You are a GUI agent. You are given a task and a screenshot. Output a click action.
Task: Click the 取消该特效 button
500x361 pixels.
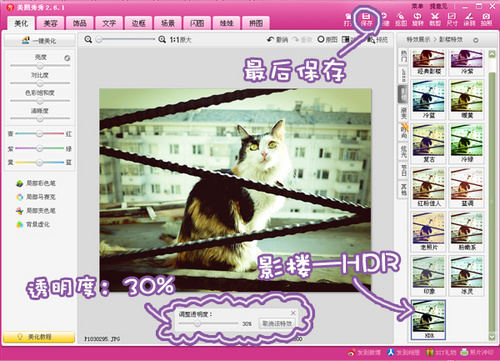click(277, 323)
